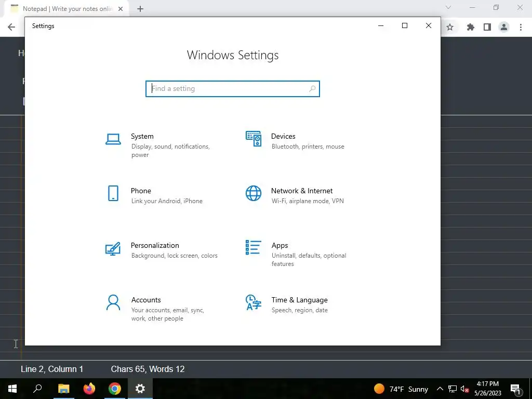Click the System heading

(x=142, y=137)
